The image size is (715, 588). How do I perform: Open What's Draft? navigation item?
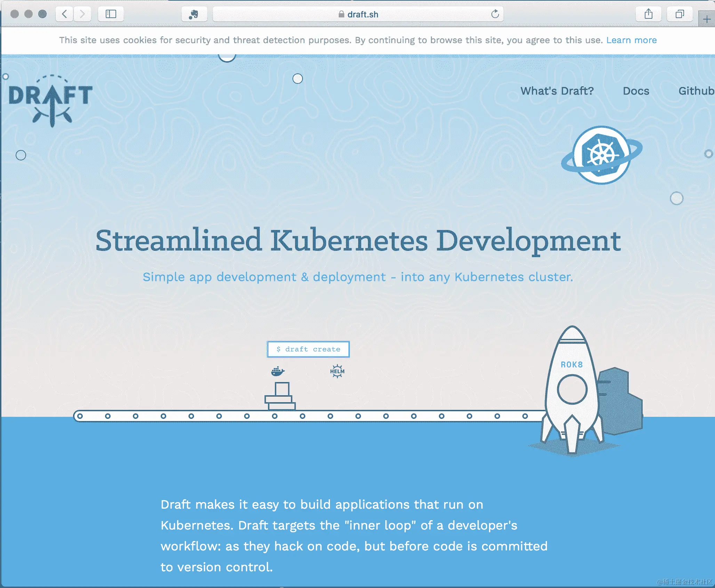click(x=557, y=91)
